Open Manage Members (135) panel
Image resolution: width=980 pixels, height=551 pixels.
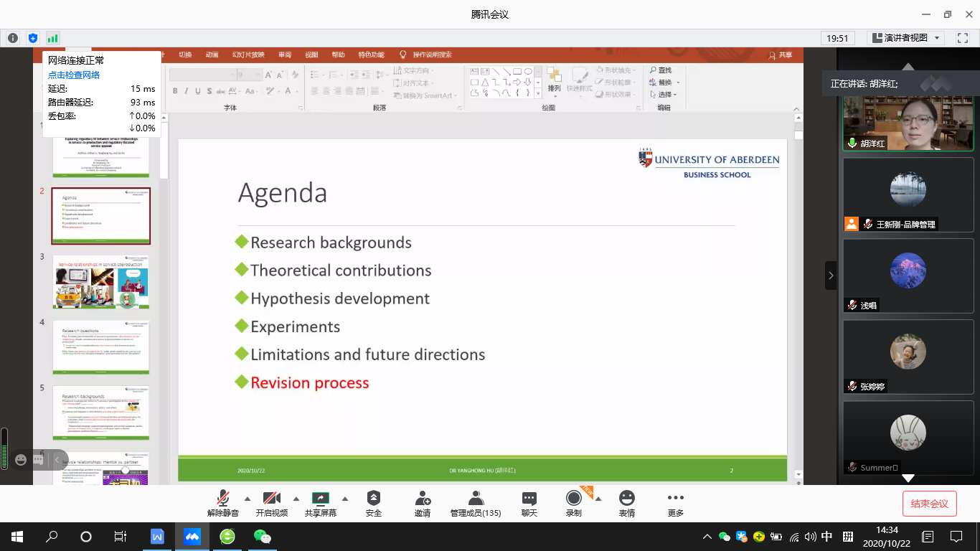(475, 499)
